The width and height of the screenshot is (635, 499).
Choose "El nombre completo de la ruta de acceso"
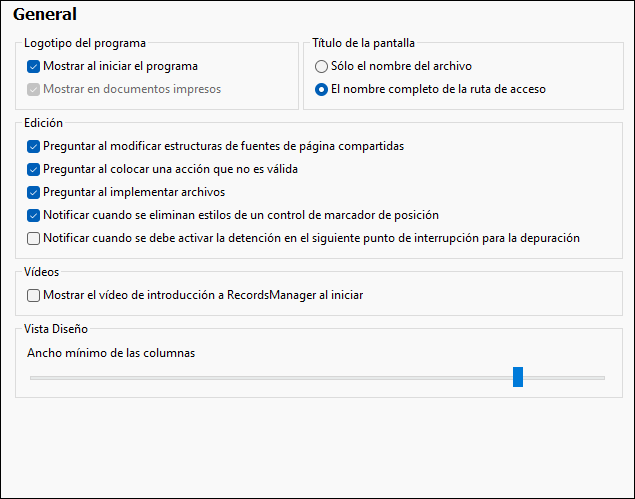click(x=321, y=89)
